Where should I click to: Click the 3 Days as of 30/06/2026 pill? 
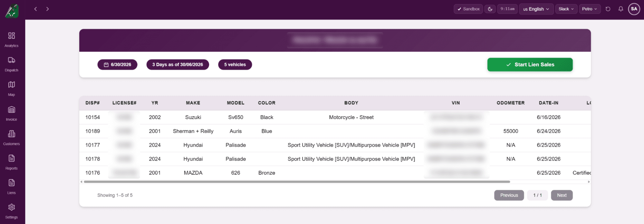[178, 64]
